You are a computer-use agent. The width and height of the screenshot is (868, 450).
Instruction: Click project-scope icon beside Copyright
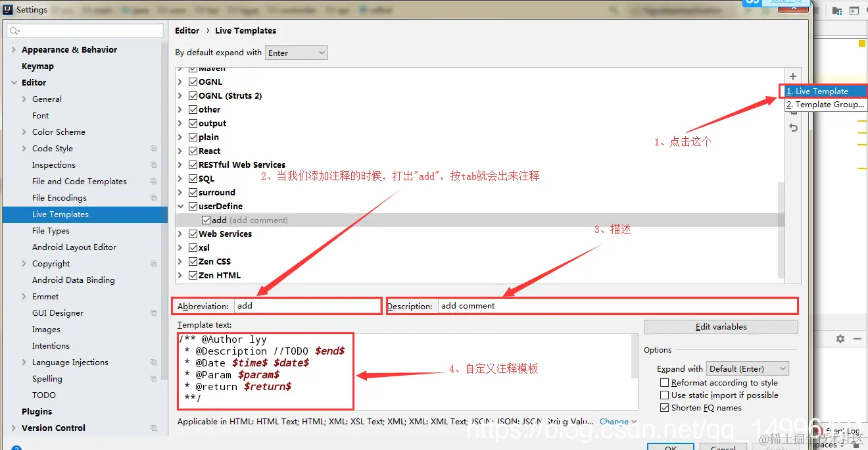(154, 264)
